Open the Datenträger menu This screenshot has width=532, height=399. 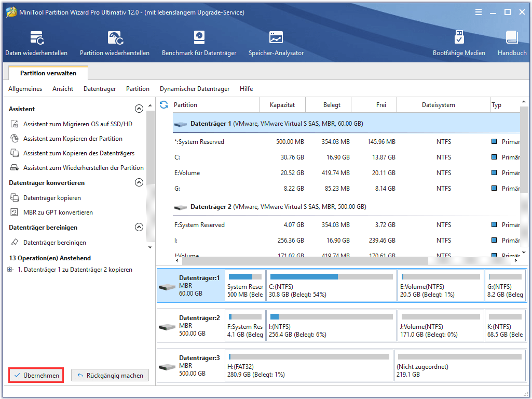click(x=99, y=88)
